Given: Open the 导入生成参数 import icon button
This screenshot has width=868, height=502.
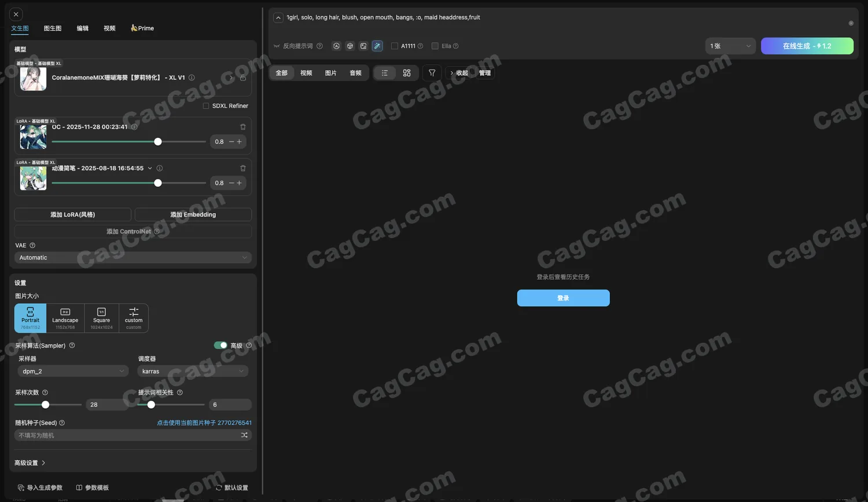Looking at the screenshot, I should point(40,488).
